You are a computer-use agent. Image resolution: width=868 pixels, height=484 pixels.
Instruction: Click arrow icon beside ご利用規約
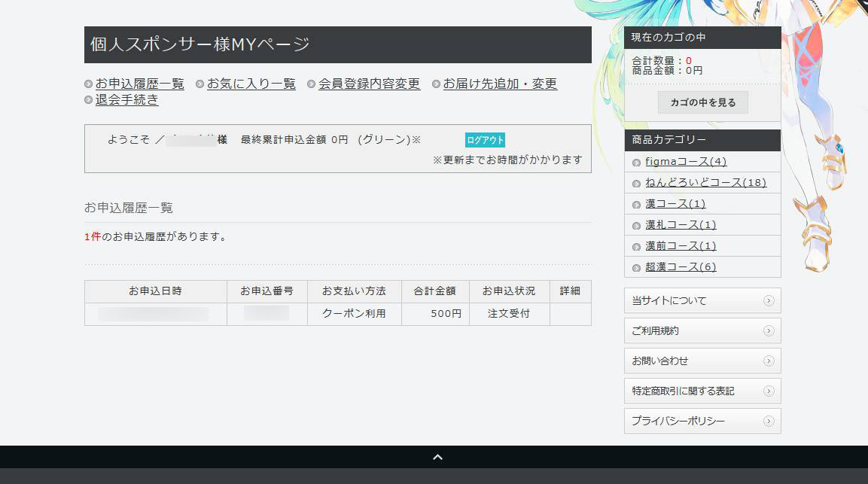(768, 331)
